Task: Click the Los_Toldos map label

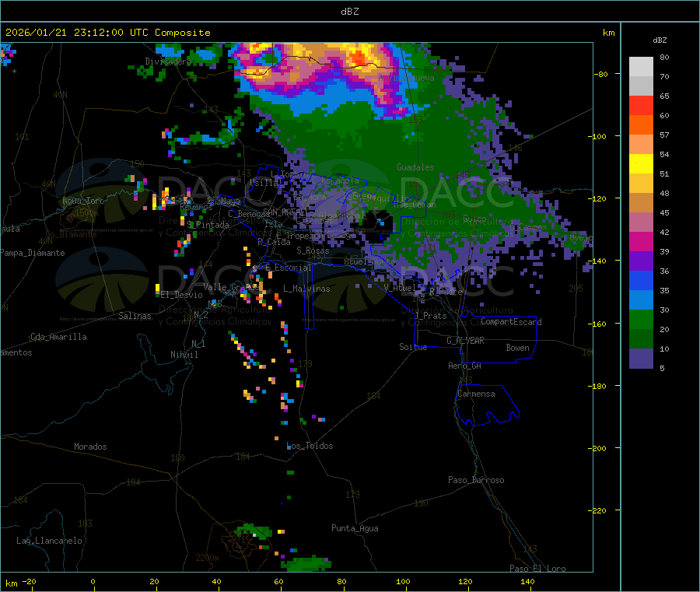Action: 310,446
